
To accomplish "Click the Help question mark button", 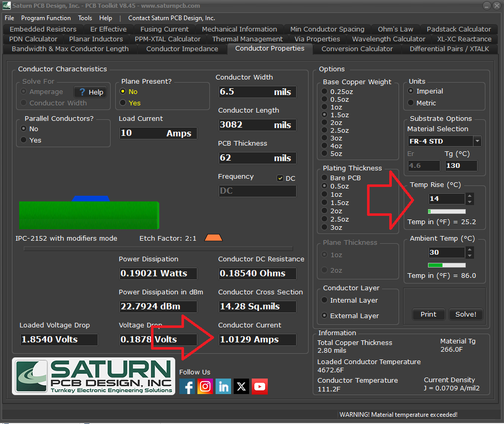I will pos(90,92).
